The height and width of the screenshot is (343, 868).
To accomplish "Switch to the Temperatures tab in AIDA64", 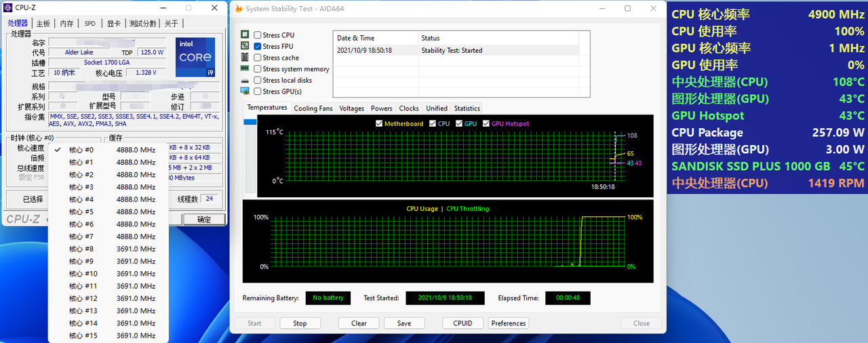I will (x=267, y=108).
